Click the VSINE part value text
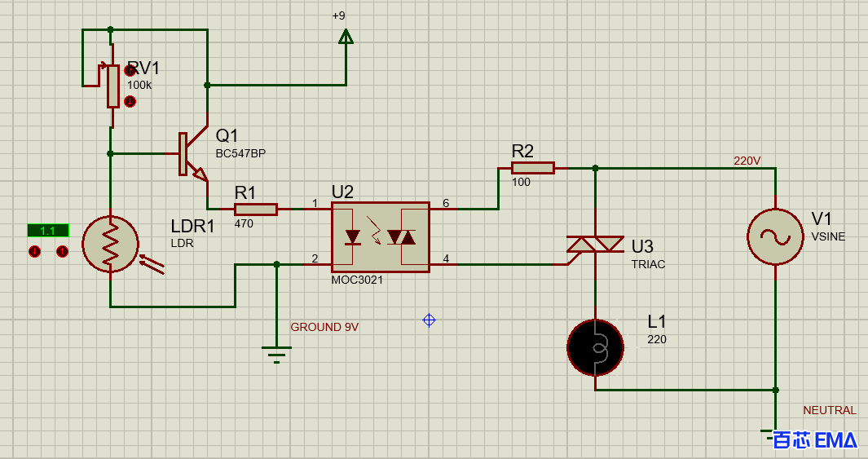 pos(828,236)
